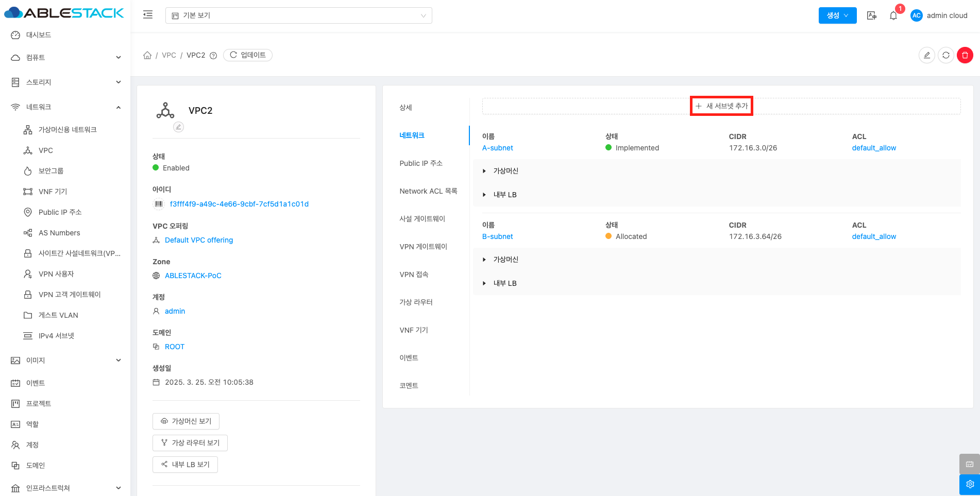Viewport: 980px width, 496px height.
Task: Click the language translate icon in header
Action: (871, 15)
